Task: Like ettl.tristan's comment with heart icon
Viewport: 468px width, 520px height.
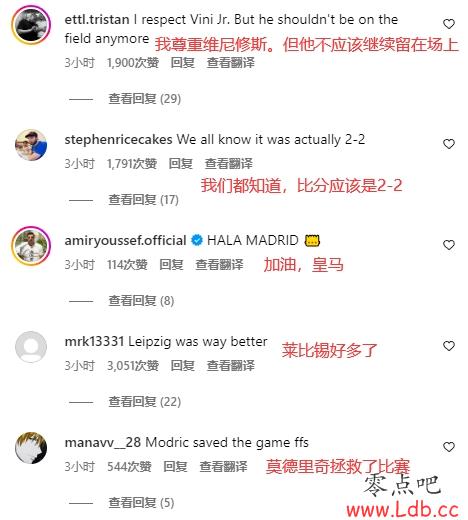Action: [449, 24]
